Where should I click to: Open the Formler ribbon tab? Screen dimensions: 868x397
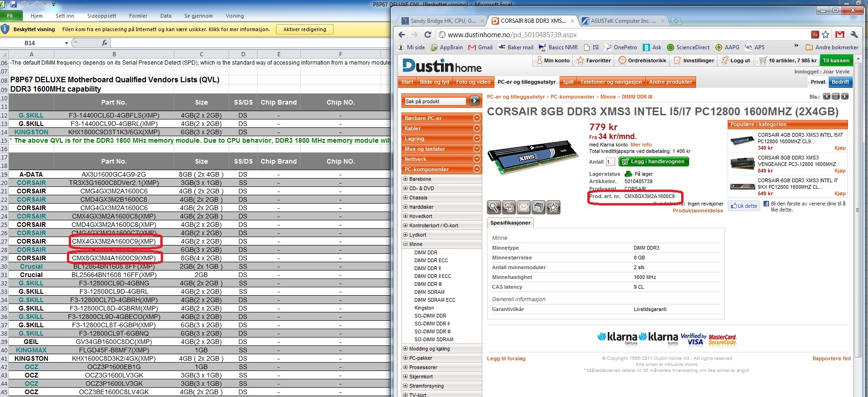(138, 16)
